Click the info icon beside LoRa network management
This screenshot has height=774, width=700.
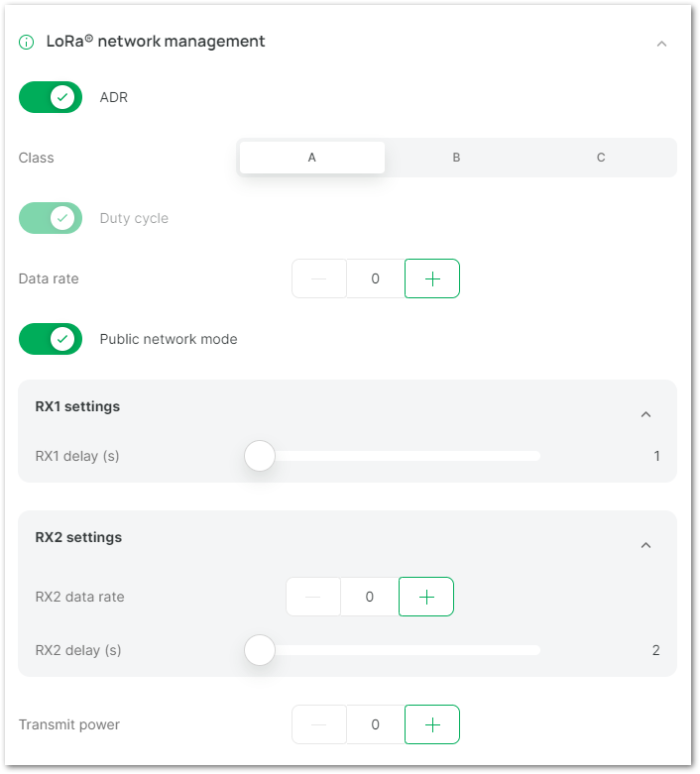point(26,43)
